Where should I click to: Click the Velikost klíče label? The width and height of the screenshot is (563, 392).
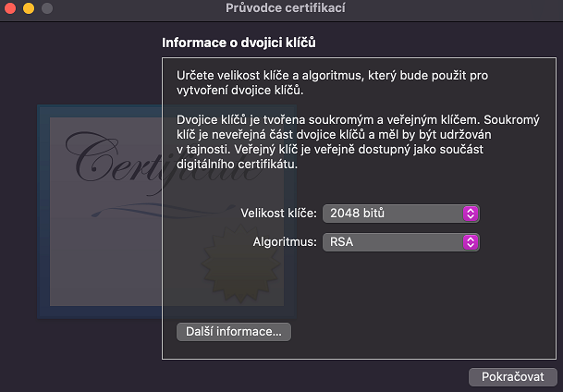(278, 214)
